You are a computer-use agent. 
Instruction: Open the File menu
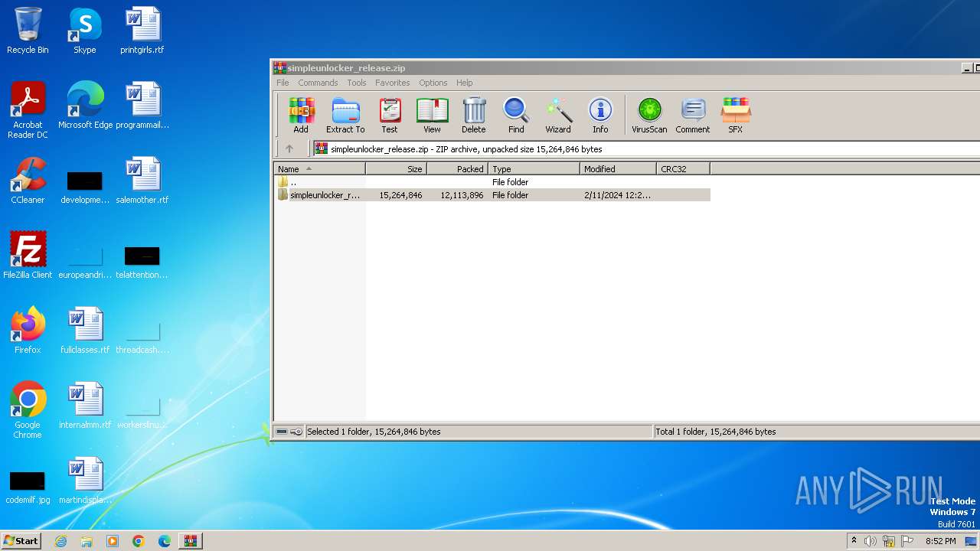pyautogui.click(x=283, y=83)
